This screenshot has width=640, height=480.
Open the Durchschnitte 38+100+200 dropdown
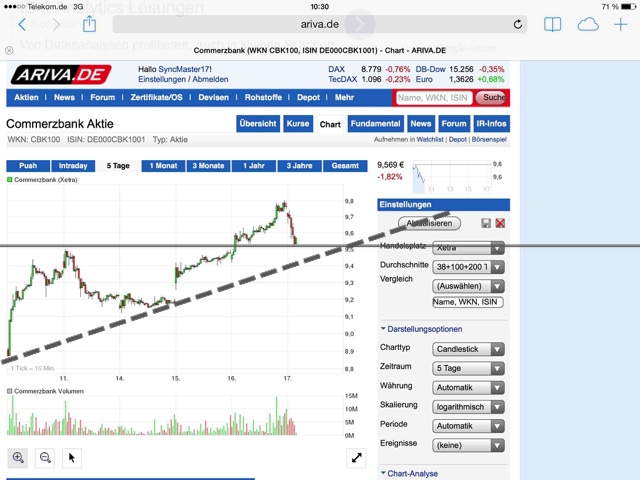(468, 267)
